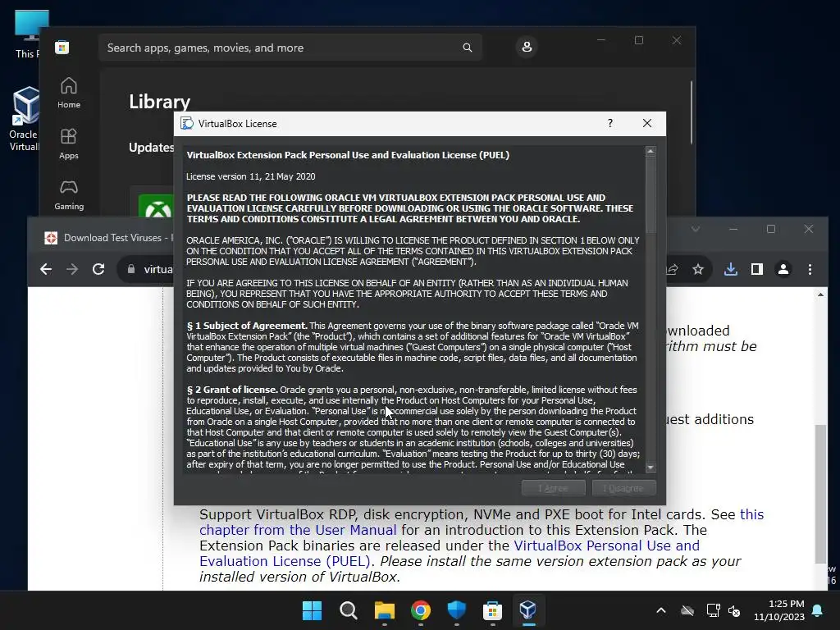Open 'this chapter from the User Manual' link
The image size is (840, 630).
point(482,522)
